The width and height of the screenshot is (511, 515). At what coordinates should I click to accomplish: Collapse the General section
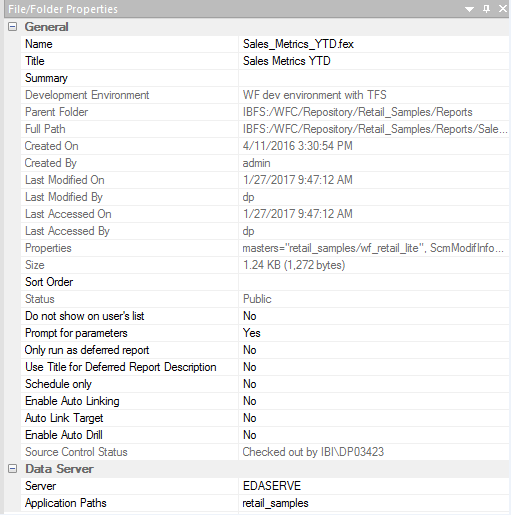pos(12,27)
